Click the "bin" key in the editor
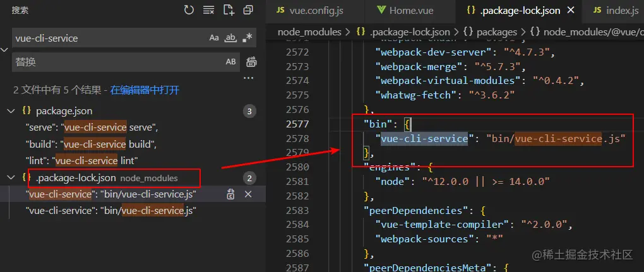The image size is (644, 272). (x=377, y=124)
